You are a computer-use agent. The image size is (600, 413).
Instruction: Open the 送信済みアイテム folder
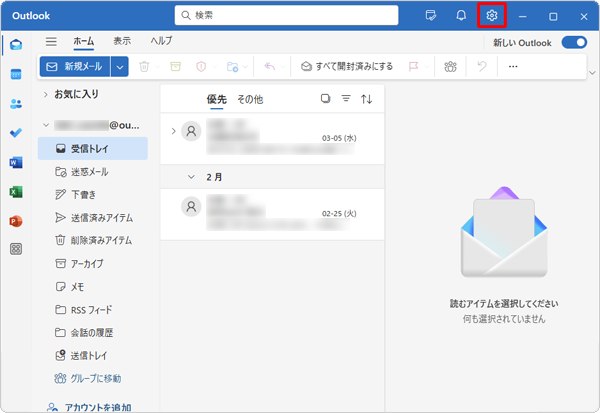click(93, 218)
